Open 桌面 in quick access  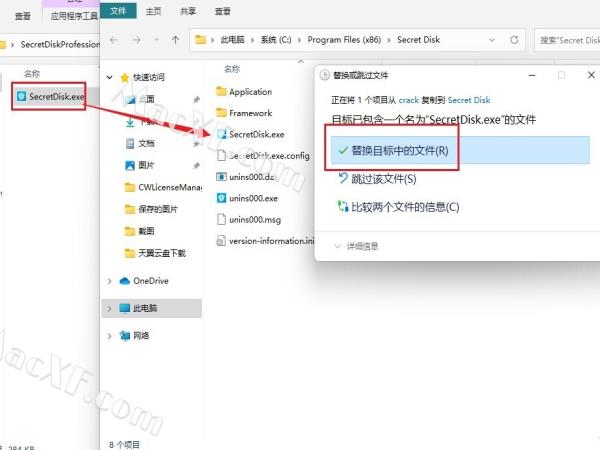click(x=147, y=99)
